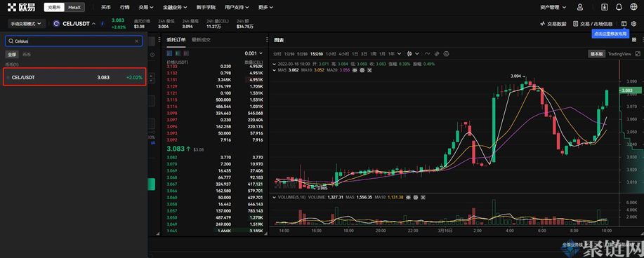The image size is (644, 258).
Task: Select the 币币 filter in search results
Action: pyautogui.click(x=27, y=54)
